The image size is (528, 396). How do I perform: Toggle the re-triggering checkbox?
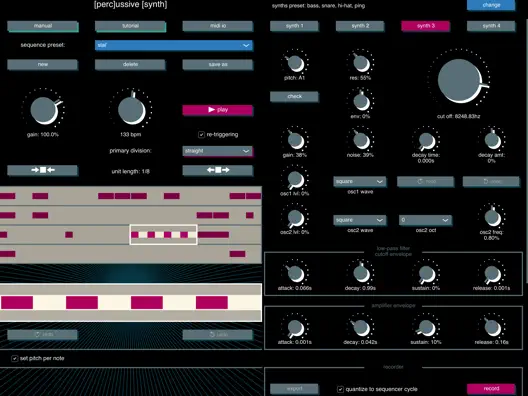201,135
